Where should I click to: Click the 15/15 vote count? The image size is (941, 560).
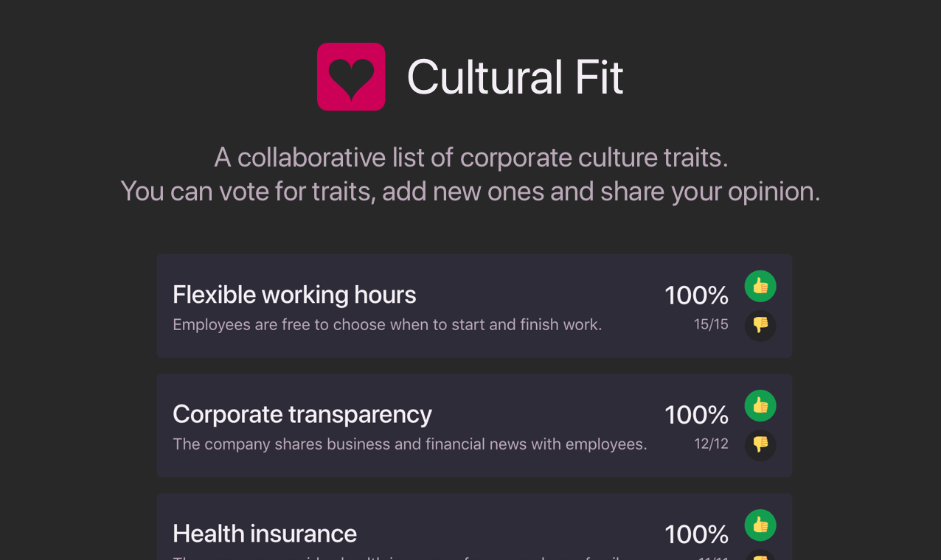point(712,323)
